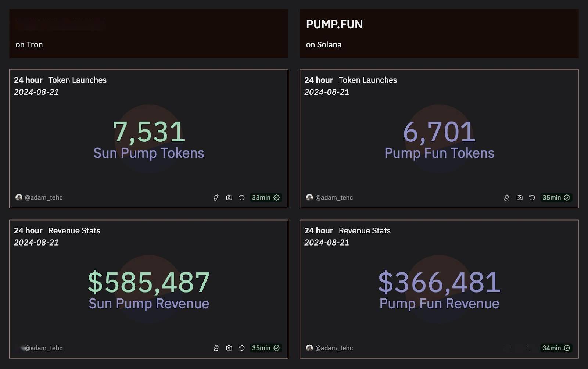
Task: Click the camera screenshot icon in Pump Fun Tokens panel
Action: coord(519,198)
